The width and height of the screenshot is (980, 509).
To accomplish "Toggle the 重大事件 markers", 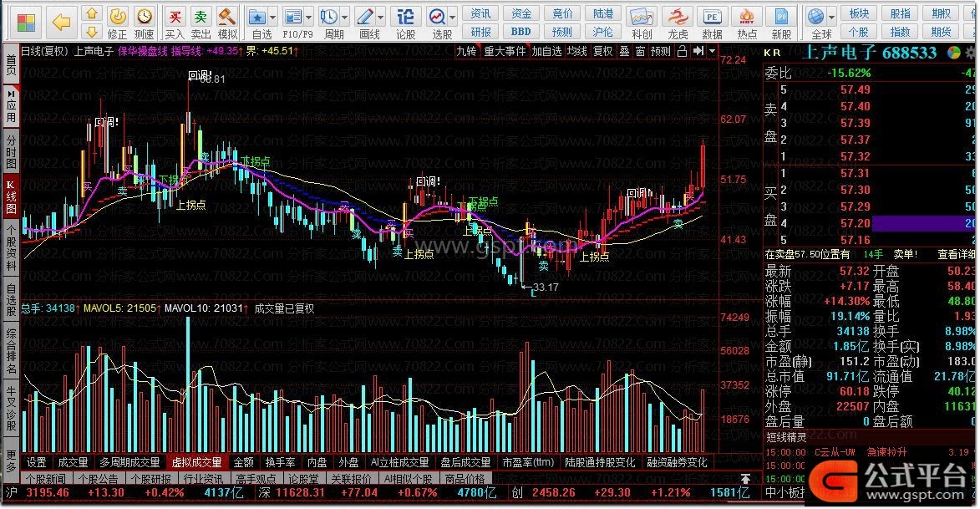I will (505, 51).
